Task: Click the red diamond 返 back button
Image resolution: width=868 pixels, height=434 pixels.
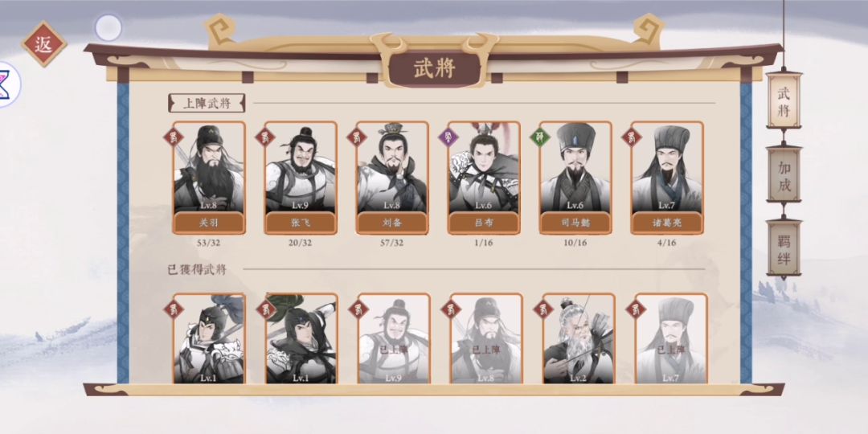Action: tap(44, 44)
